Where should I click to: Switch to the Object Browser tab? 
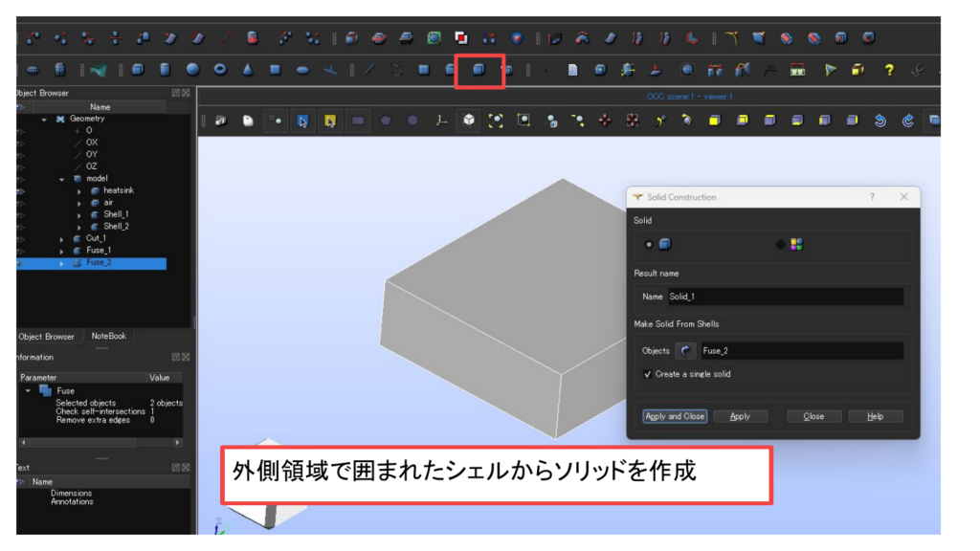point(46,337)
